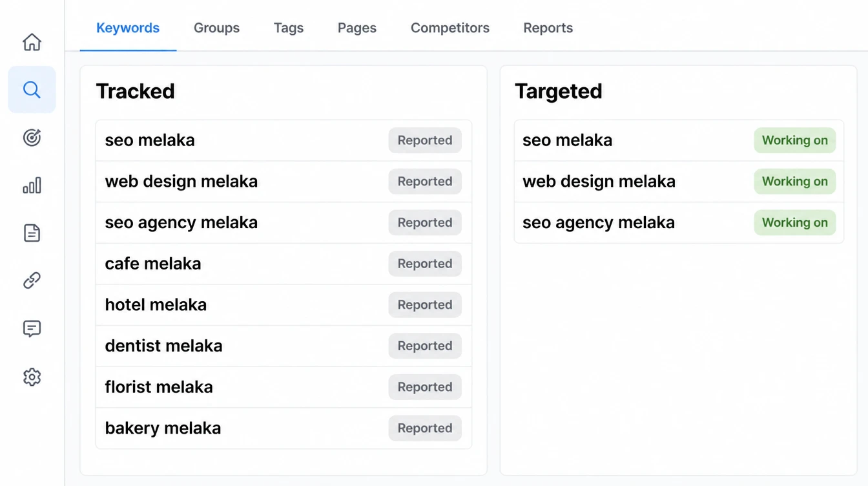The height and width of the screenshot is (486, 868).
Task: Open the chain link sidebar icon
Action: (x=32, y=280)
